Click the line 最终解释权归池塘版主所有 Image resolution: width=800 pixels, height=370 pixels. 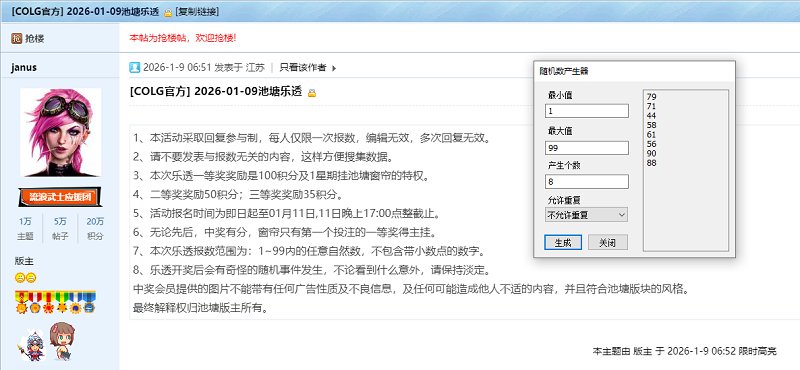pos(201,308)
